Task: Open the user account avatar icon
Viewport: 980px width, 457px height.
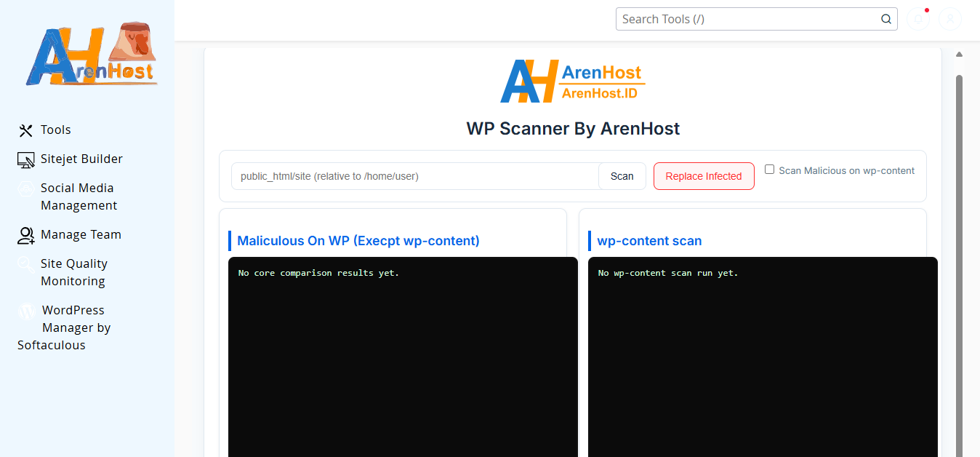Action: point(950,19)
